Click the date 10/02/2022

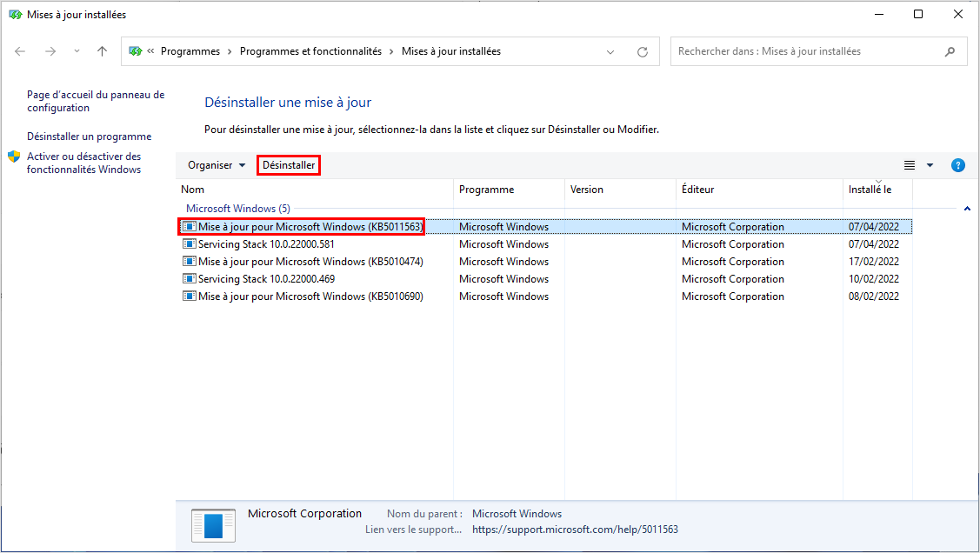[x=874, y=279]
